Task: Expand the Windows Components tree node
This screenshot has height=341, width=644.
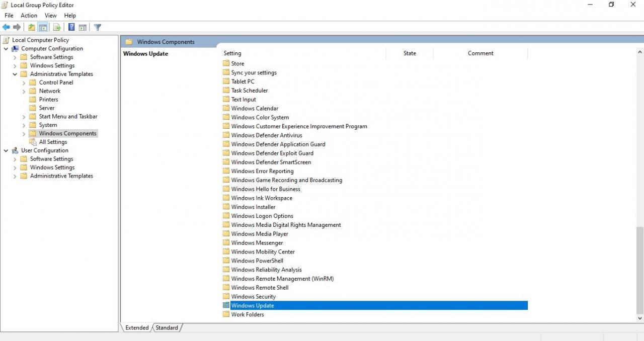Action: click(24, 134)
